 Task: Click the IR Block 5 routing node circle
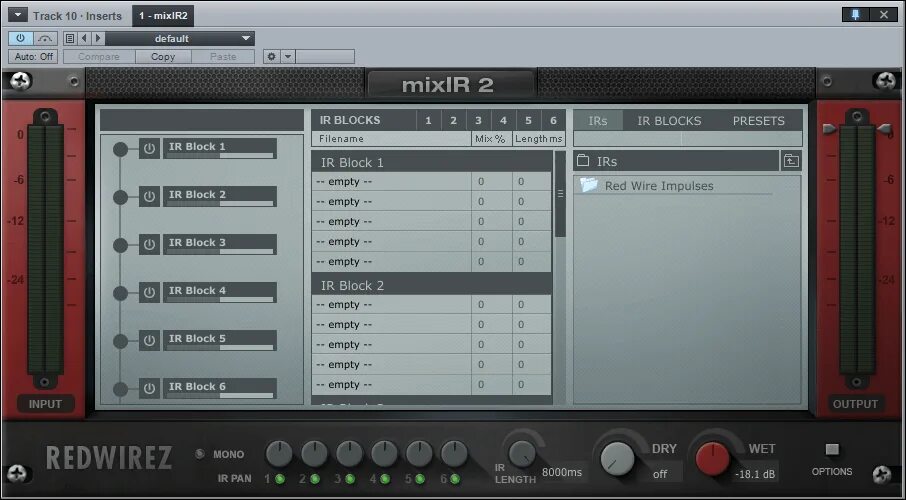tap(120, 341)
